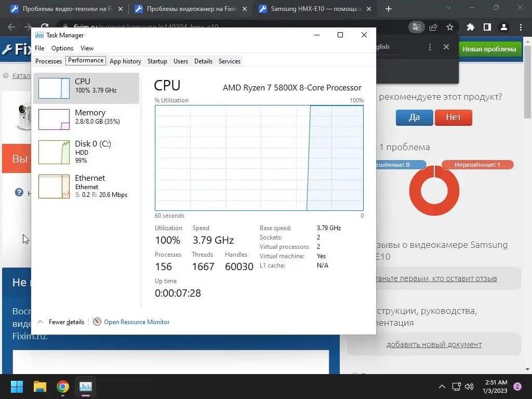Click the network tray icon

456,387
